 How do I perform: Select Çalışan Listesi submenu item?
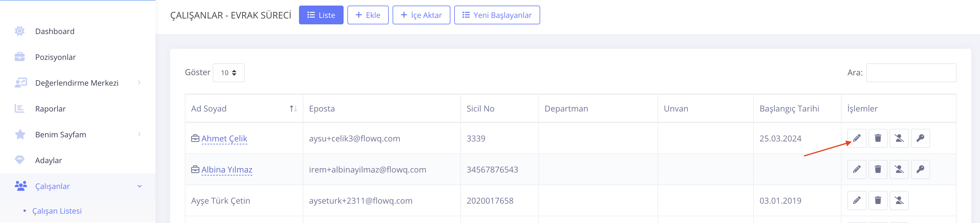coord(57,211)
